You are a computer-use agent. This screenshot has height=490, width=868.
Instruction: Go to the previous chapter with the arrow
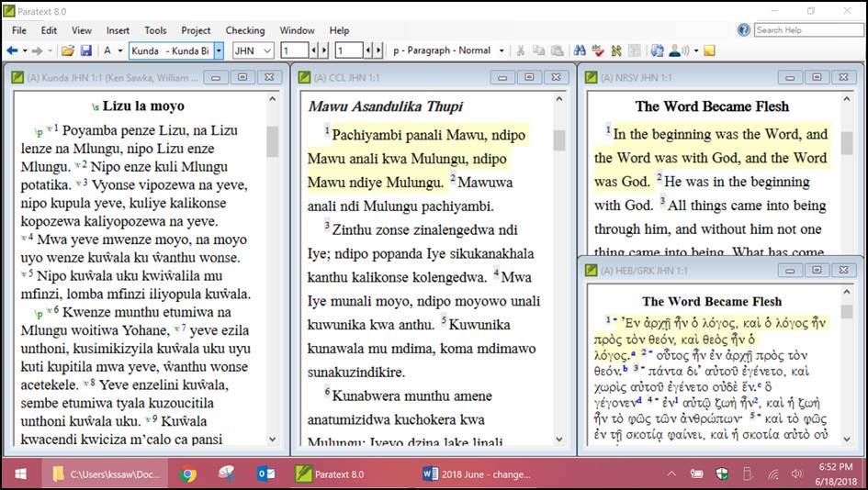pos(313,50)
